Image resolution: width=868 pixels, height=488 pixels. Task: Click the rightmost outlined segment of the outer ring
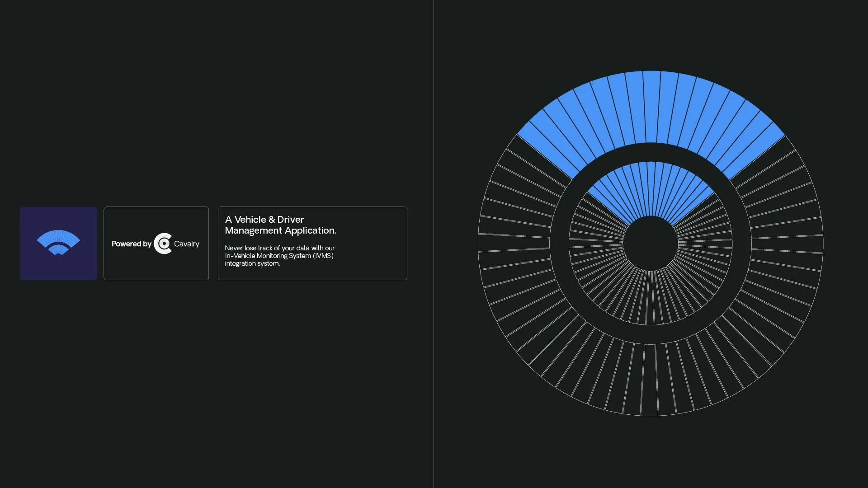[x=788, y=244]
